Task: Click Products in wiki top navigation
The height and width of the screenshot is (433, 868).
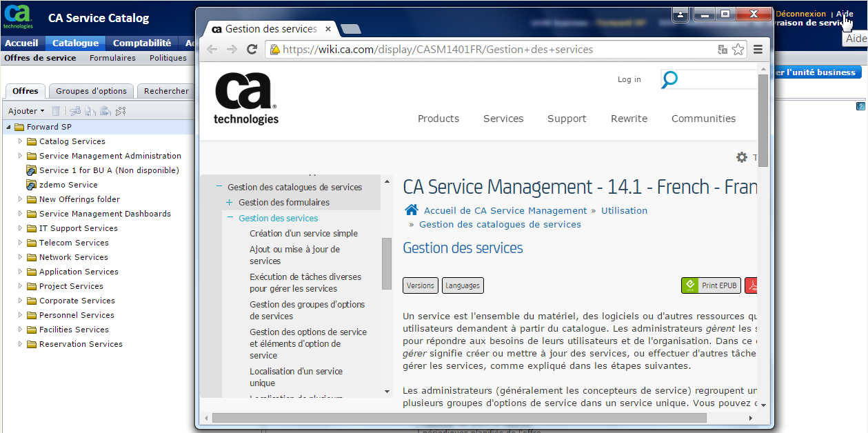Action: pos(438,119)
